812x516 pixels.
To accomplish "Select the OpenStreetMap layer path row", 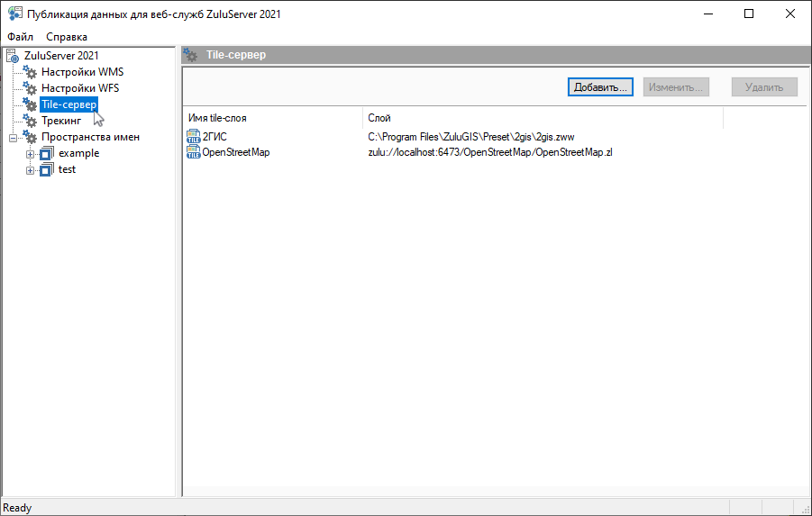I will [x=490, y=152].
